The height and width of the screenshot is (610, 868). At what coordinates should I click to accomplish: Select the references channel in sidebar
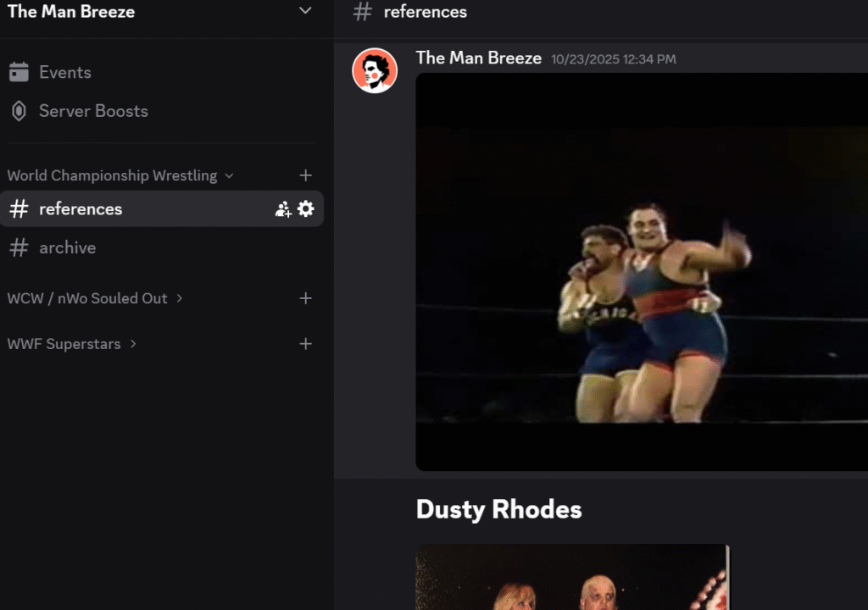81,209
